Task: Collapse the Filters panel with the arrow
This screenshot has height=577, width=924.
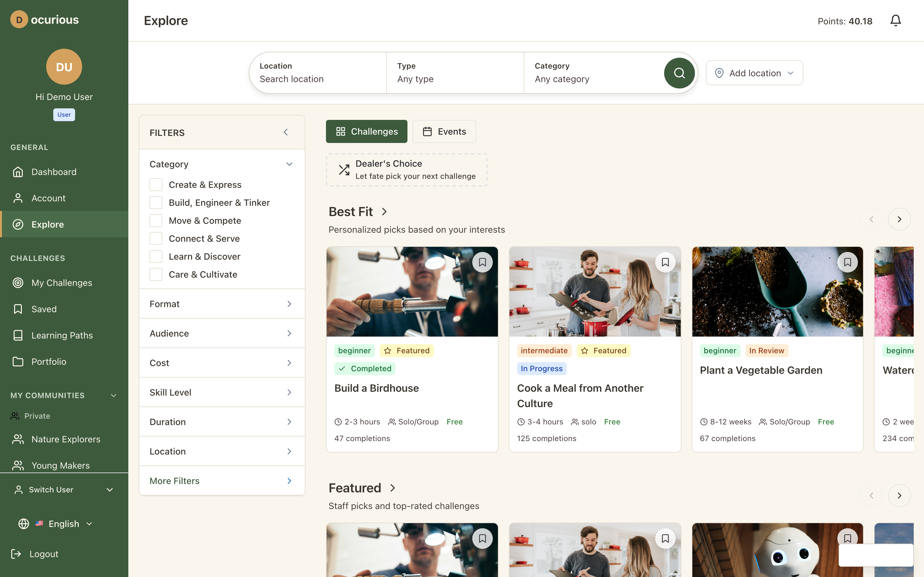Action: point(286,132)
